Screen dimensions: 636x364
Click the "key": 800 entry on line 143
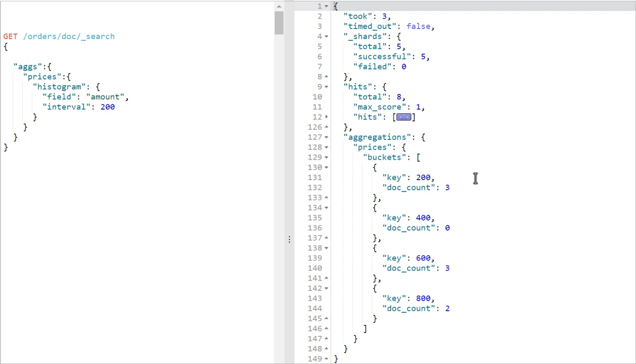pos(407,298)
